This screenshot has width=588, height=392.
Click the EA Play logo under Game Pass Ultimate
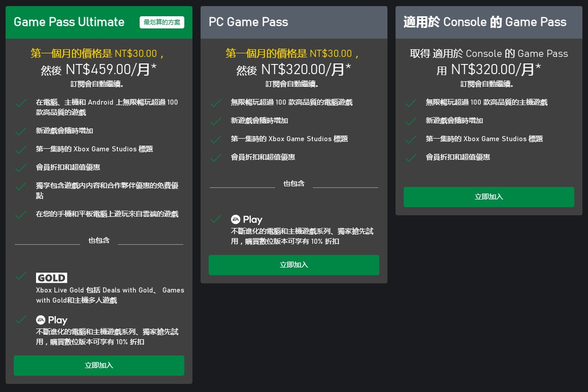click(x=51, y=320)
